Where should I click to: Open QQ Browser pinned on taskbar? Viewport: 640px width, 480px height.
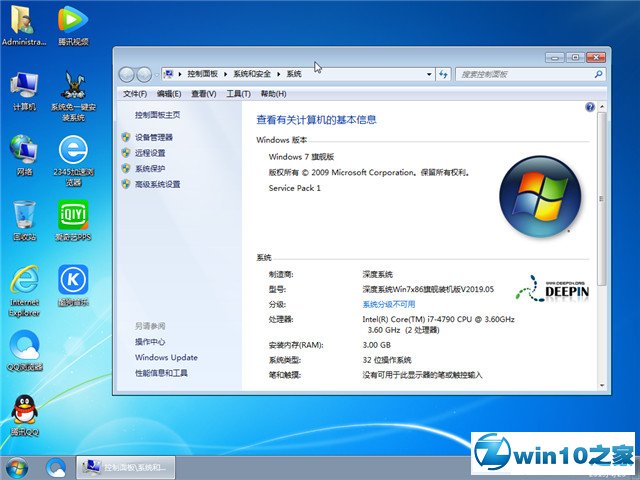pos(56,468)
